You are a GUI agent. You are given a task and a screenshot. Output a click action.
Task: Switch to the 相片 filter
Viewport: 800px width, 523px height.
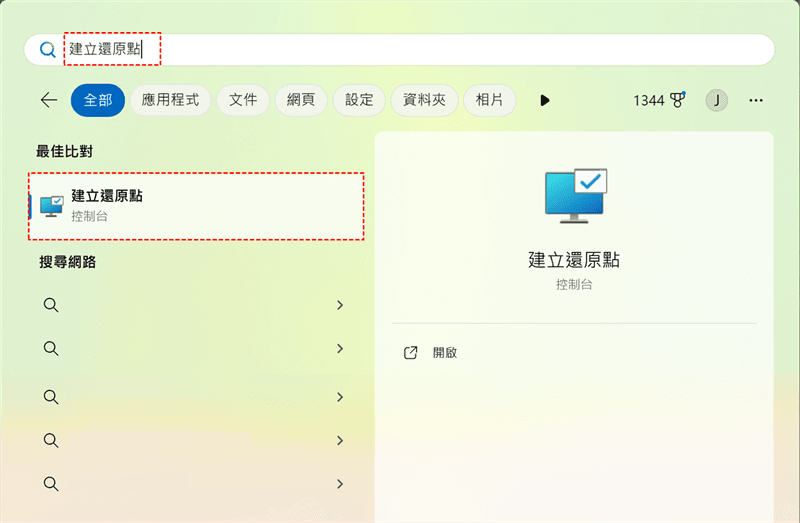point(489,100)
